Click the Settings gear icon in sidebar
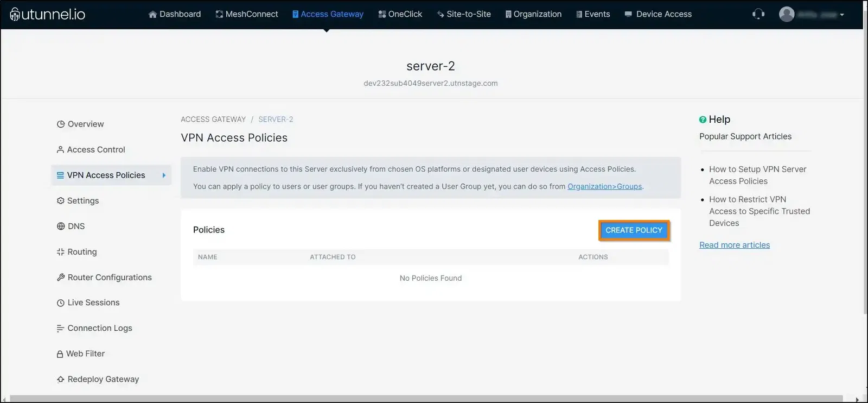This screenshot has height=403, width=868. [60, 200]
